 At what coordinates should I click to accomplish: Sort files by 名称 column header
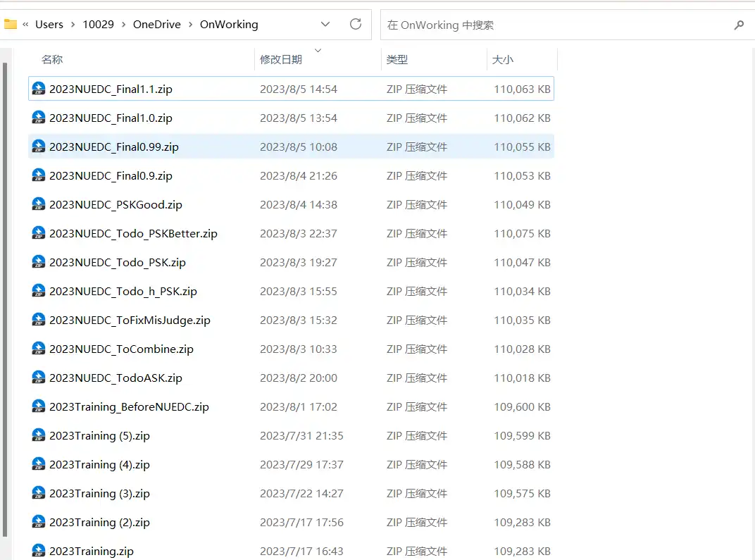click(53, 60)
